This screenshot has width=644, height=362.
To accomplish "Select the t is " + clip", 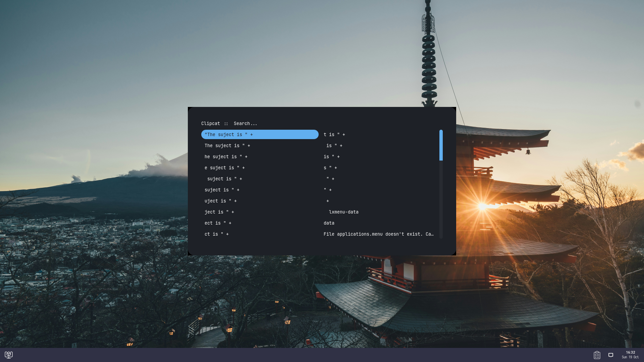I will click(379, 134).
